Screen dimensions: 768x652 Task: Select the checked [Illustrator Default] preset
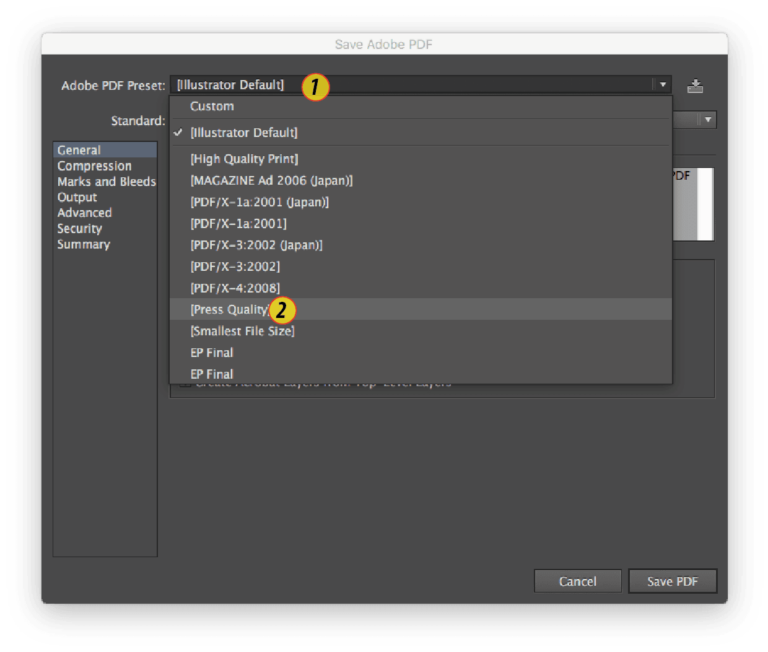pyautogui.click(x=243, y=132)
